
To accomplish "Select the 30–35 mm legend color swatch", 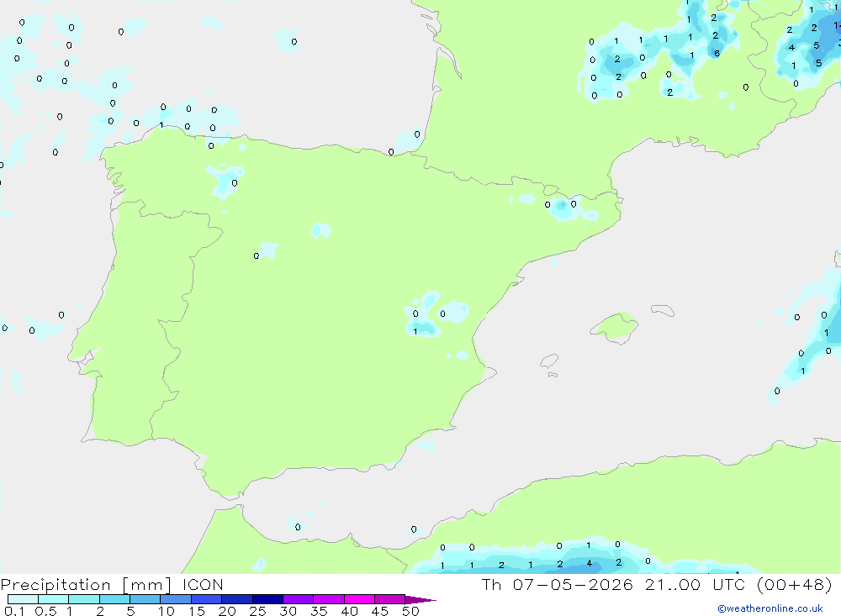I will point(299,599).
